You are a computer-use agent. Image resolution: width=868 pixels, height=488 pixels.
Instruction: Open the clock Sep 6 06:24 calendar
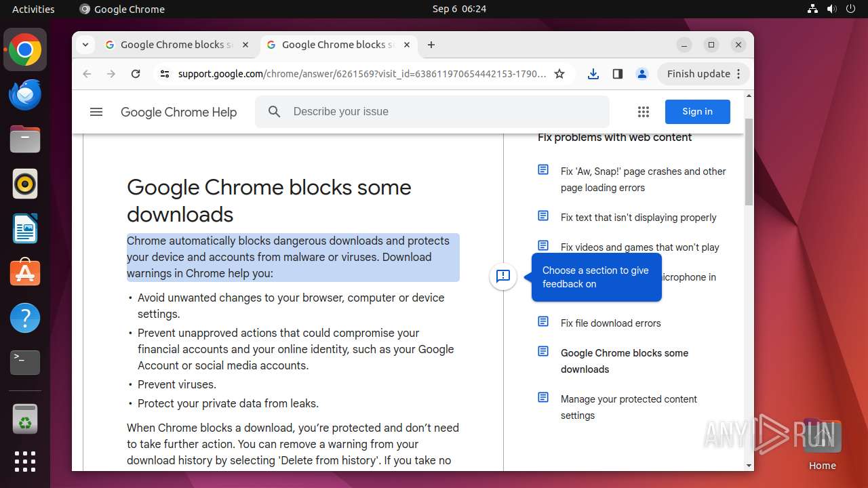(x=459, y=9)
